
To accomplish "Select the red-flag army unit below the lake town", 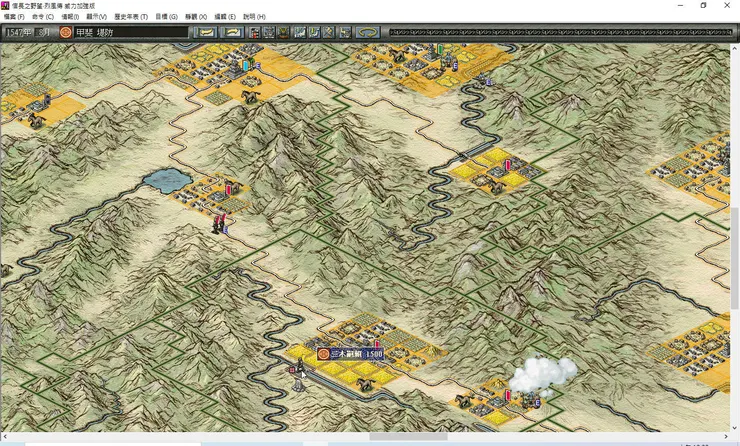I will (x=220, y=225).
